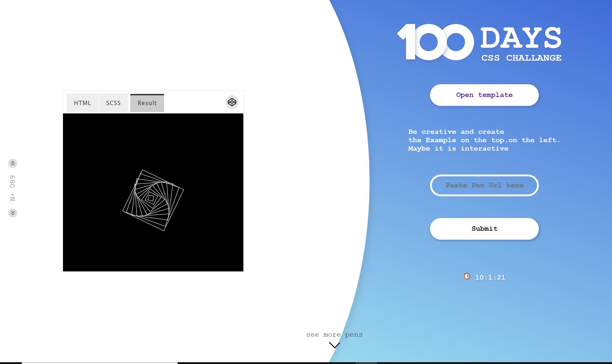The width and height of the screenshot is (612, 364).
Task: Click the down arrow below see more pens
Action: pos(334,345)
